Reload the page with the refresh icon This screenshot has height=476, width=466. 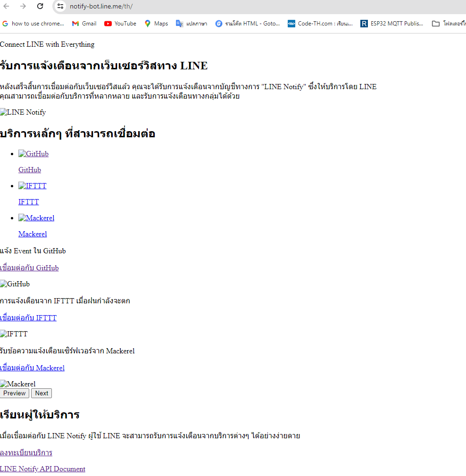pos(40,6)
